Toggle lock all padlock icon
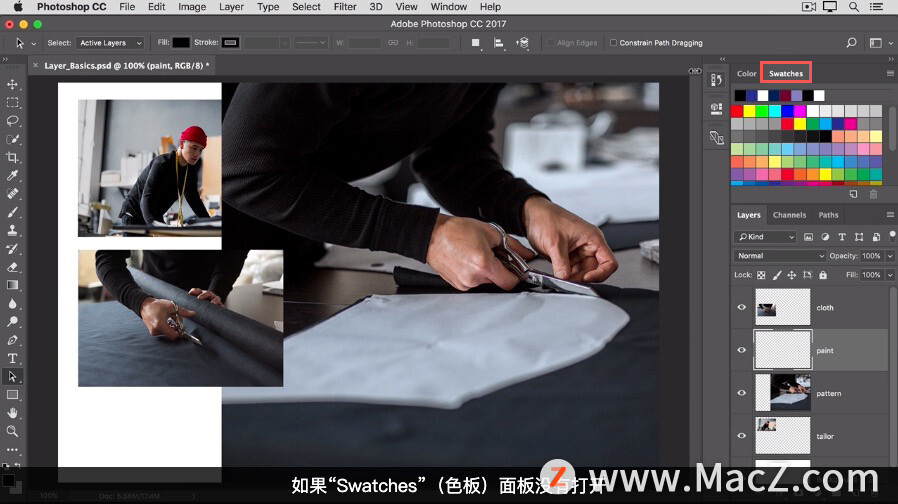This screenshot has height=504, width=898. (x=823, y=275)
